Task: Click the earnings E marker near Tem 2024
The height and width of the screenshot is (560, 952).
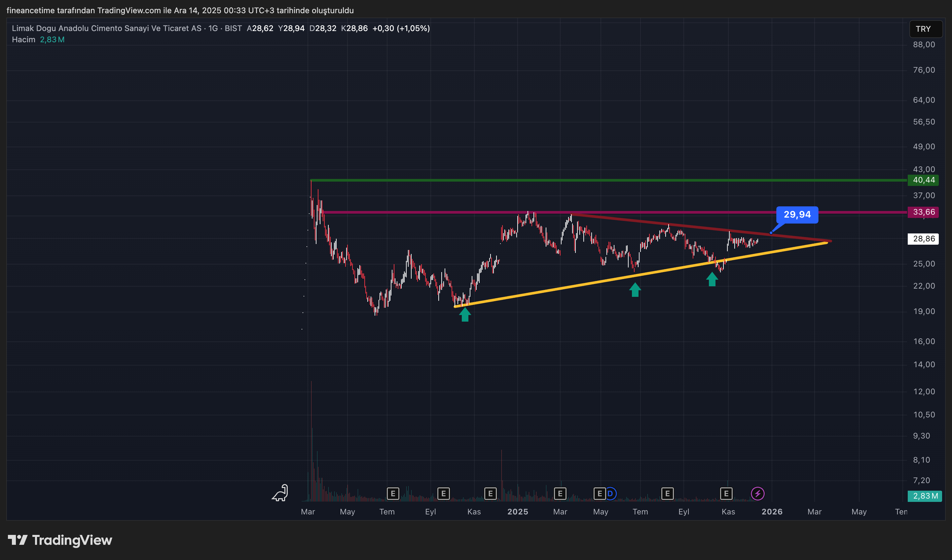Action: (x=393, y=494)
